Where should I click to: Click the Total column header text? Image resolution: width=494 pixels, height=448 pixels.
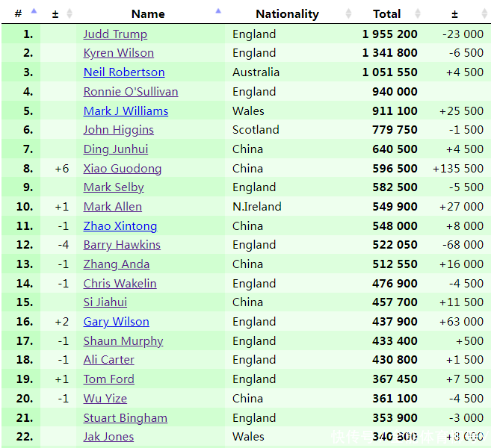(387, 13)
